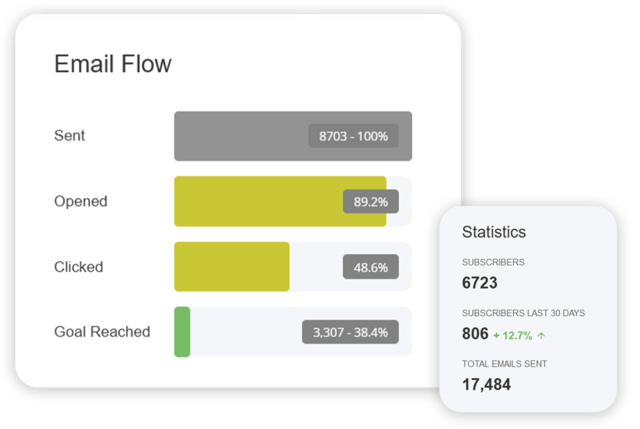Click the 806 last-30-days value
Viewport: 640px width, 429px height.
[x=475, y=334]
